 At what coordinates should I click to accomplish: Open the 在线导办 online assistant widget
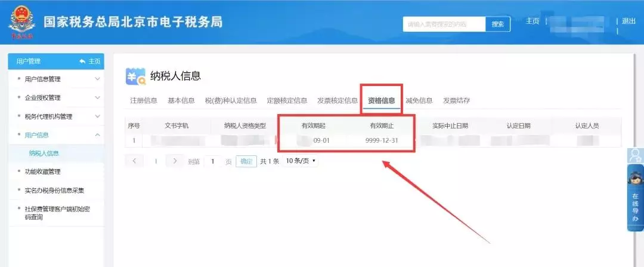[636, 198]
